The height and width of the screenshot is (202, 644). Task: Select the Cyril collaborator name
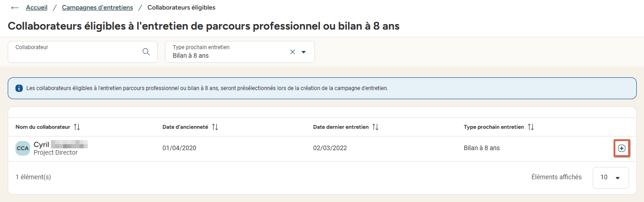pyautogui.click(x=41, y=145)
